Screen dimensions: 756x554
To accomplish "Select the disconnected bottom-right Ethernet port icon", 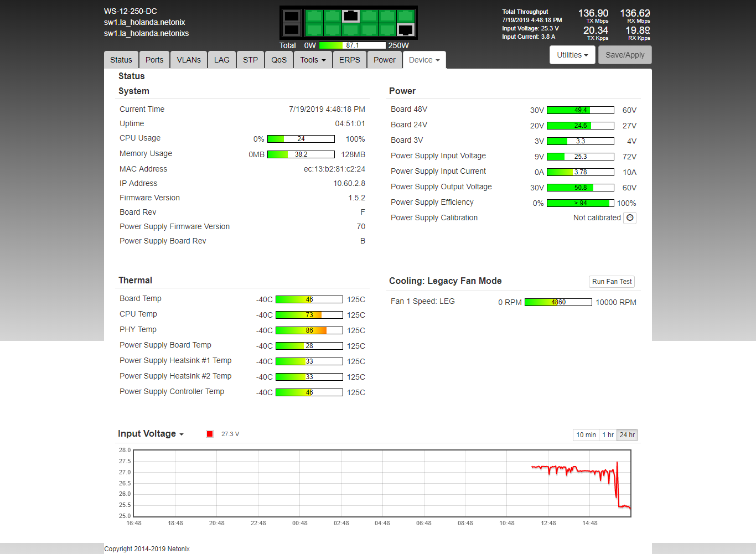I will click(406, 30).
